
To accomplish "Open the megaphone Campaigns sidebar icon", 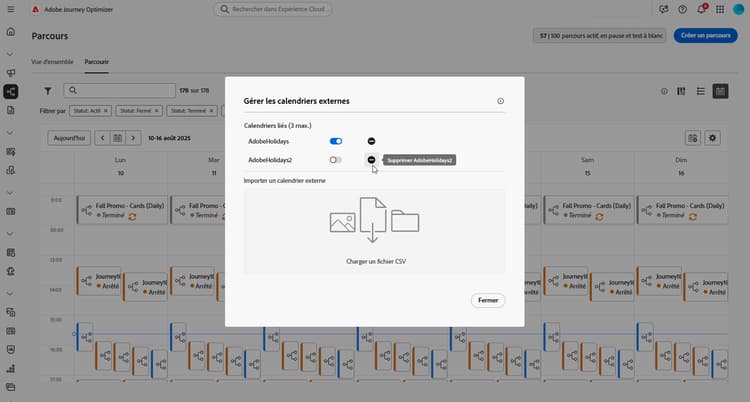I will [x=11, y=73].
